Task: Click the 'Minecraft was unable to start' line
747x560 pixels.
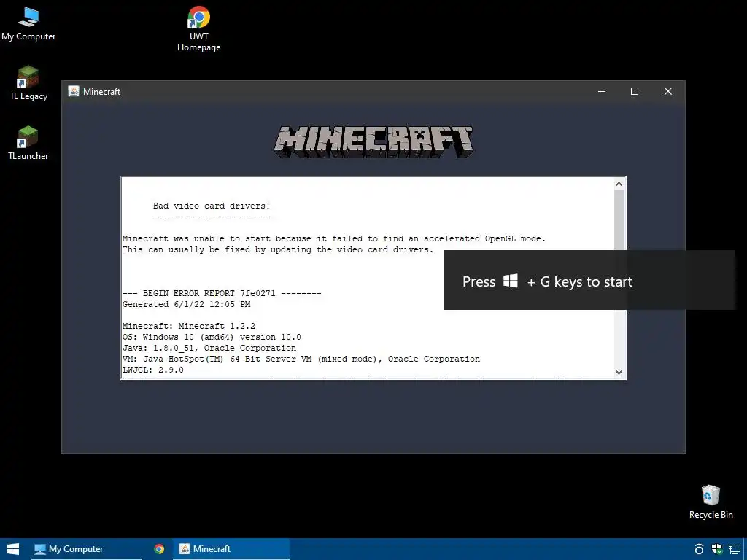Action: click(x=334, y=238)
